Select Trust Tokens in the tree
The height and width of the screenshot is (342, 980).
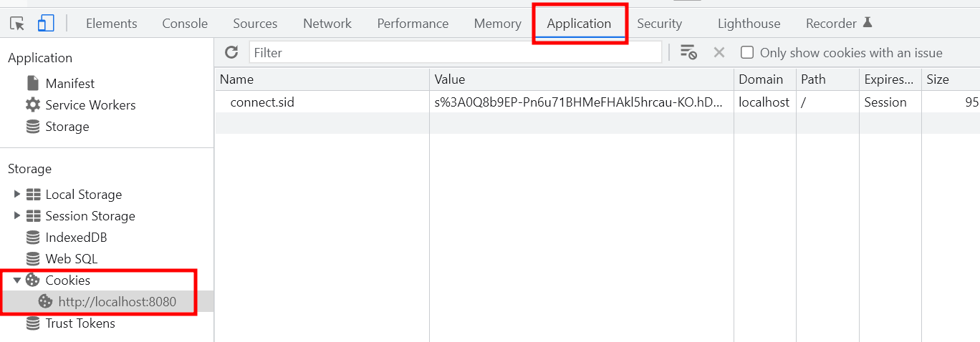80,323
